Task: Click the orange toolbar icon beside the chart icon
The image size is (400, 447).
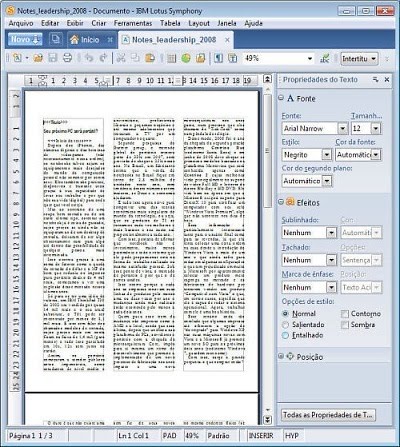Action: (200, 58)
